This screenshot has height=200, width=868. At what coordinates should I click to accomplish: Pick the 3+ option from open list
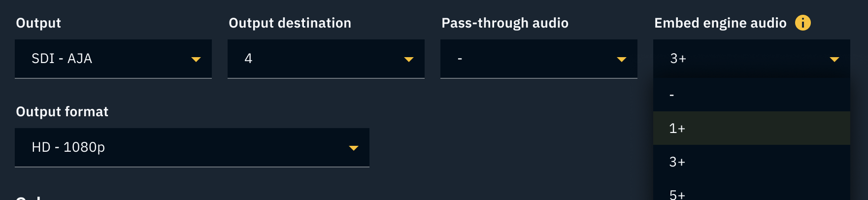click(x=751, y=162)
